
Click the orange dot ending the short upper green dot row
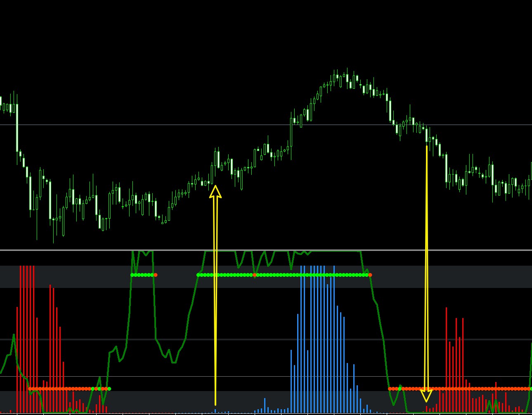(156, 275)
